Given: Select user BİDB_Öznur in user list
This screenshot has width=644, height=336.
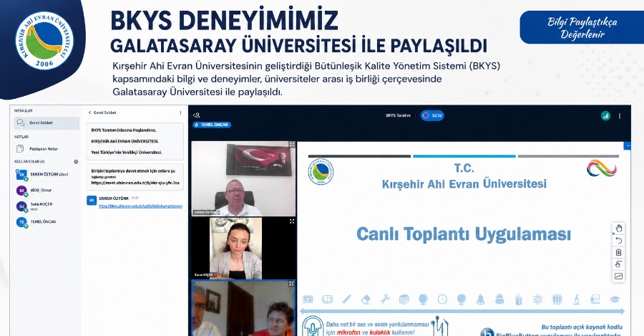Looking at the screenshot, I should pyautogui.click(x=47, y=191).
